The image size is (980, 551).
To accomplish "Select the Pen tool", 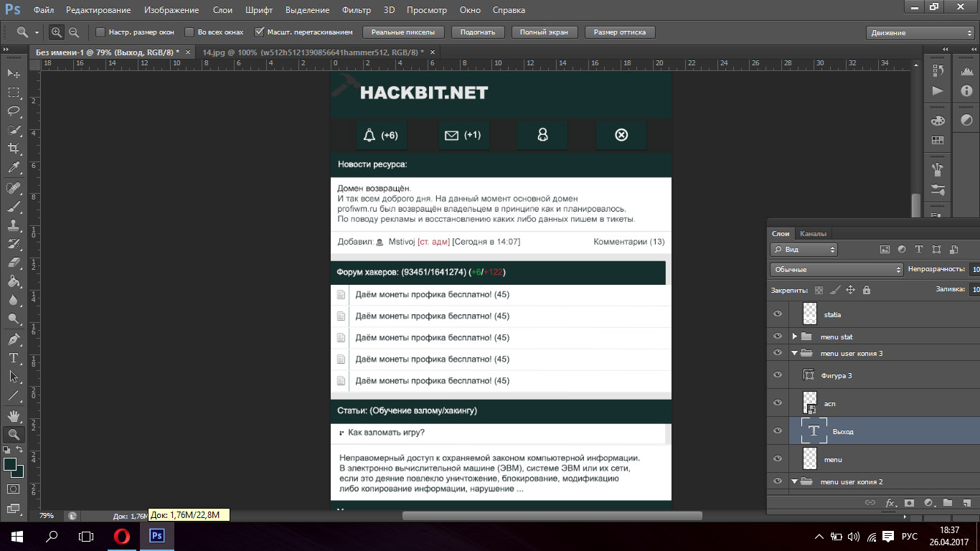I will tap(14, 339).
